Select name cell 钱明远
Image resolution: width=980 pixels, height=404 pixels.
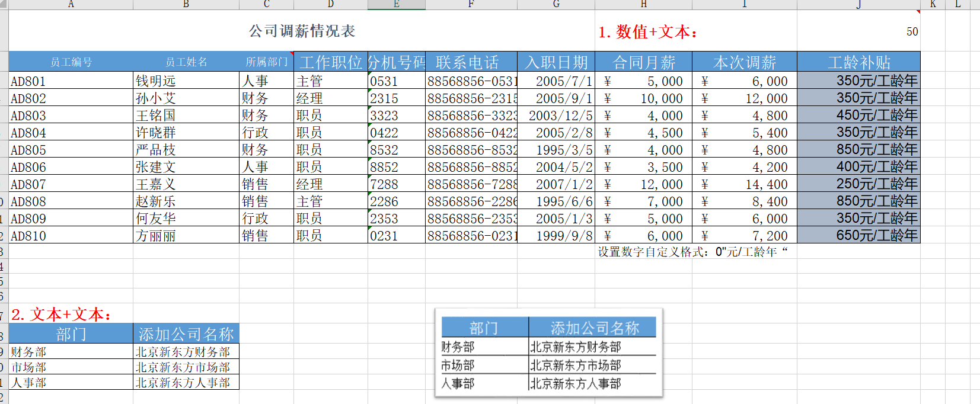coord(186,81)
